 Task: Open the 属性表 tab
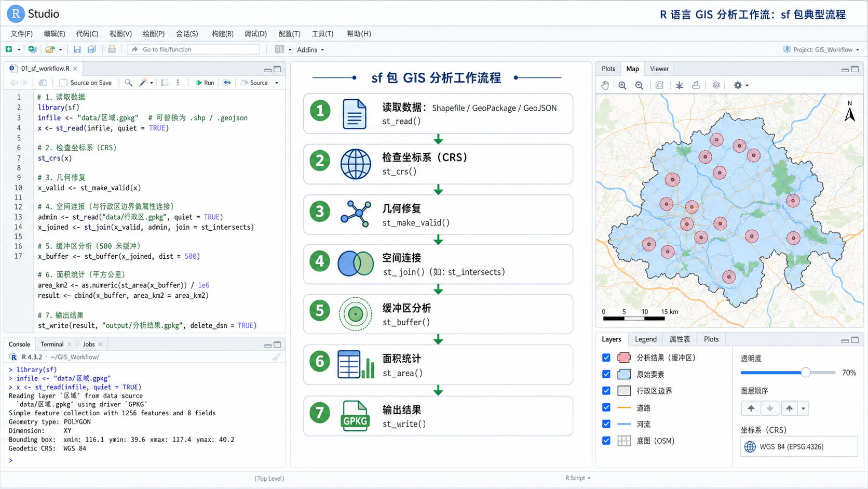pyautogui.click(x=680, y=339)
